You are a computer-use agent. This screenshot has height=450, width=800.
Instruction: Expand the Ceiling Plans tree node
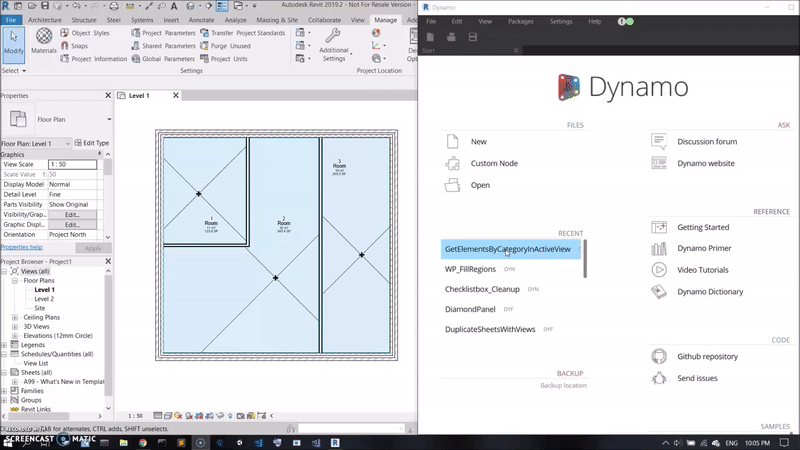pos(15,317)
